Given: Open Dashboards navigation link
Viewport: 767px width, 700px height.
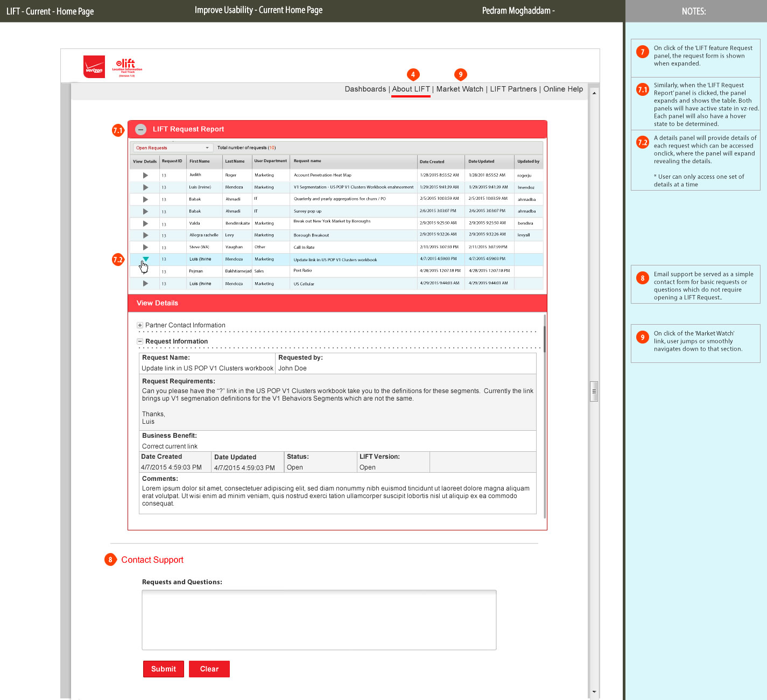Looking at the screenshot, I should [x=365, y=89].
